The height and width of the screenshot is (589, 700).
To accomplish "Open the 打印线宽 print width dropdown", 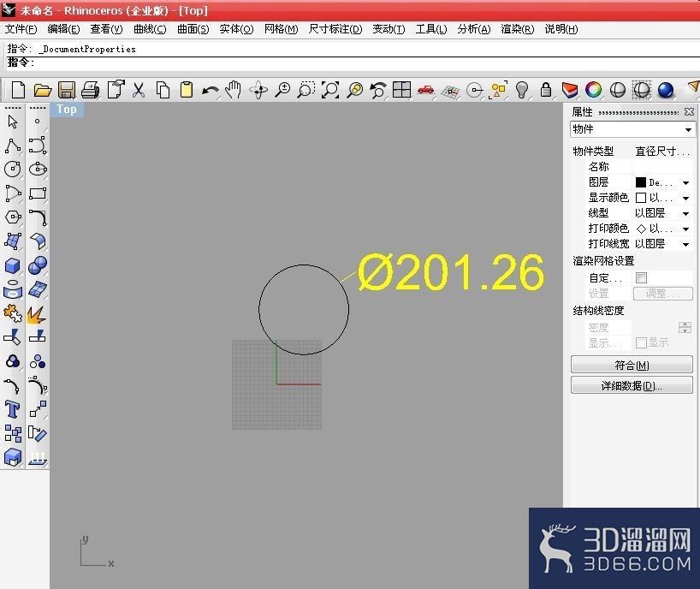I will [x=685, y=244].
